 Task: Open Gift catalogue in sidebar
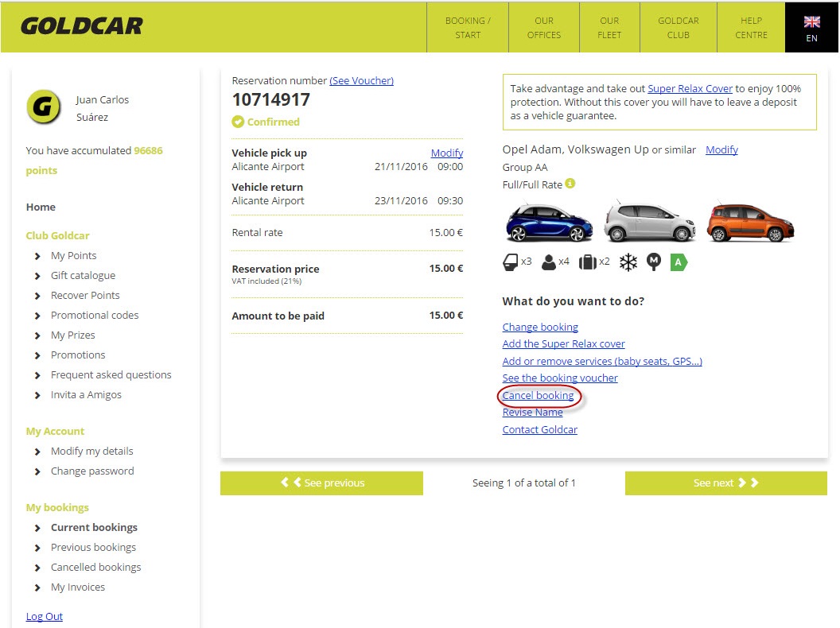pyautogui.click(x=83, y=275)
